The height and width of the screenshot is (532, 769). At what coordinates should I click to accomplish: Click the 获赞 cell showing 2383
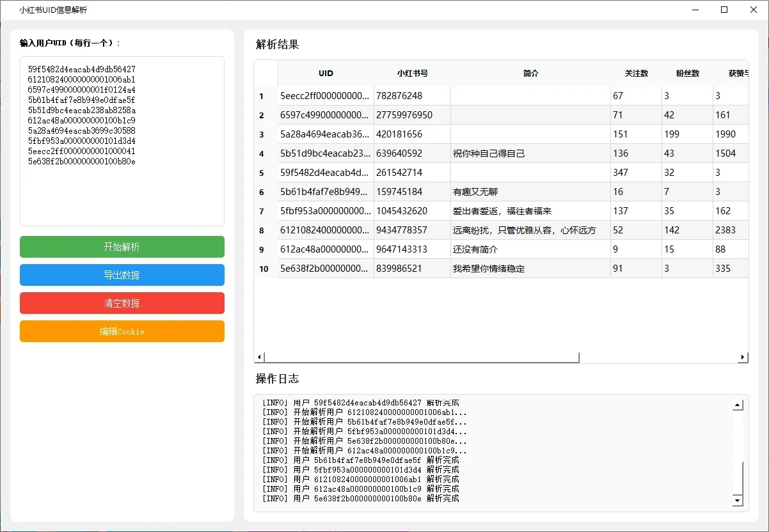[731, 230]
